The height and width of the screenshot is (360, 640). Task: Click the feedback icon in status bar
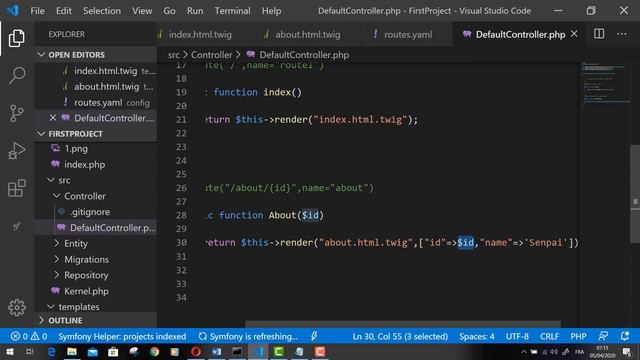point(603,336)
